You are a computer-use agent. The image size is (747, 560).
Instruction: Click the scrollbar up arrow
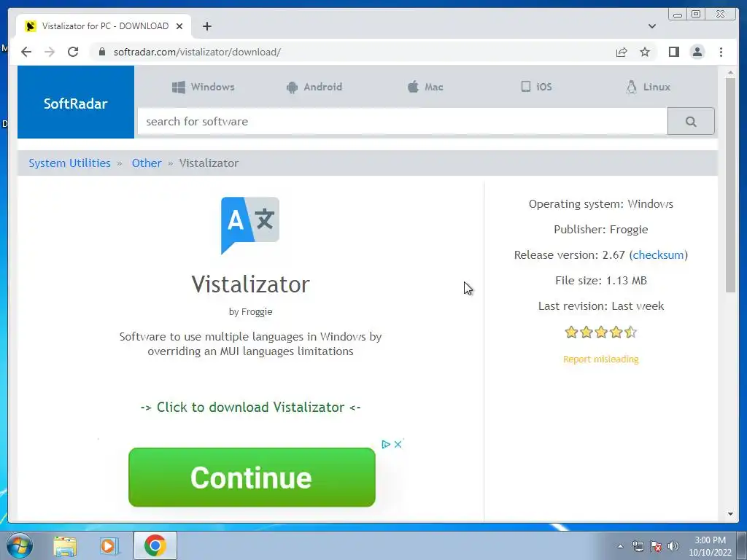(x=730, y=73)
